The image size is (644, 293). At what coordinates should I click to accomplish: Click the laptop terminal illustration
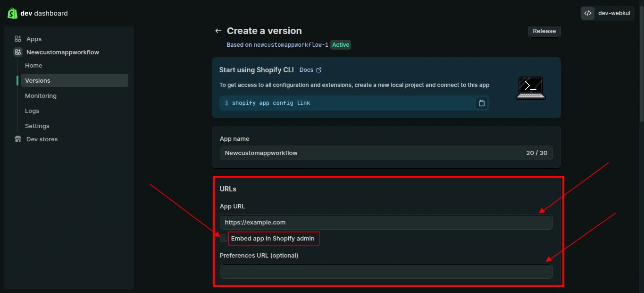tap(531, 88)
